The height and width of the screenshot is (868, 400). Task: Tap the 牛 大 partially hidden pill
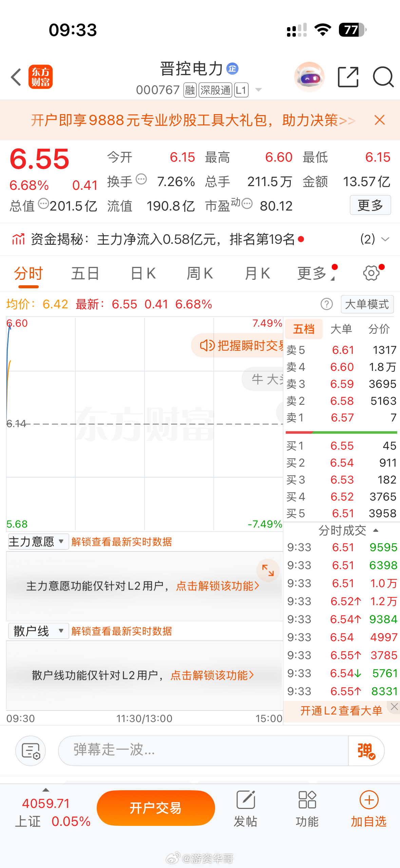(x=263, y=379)
